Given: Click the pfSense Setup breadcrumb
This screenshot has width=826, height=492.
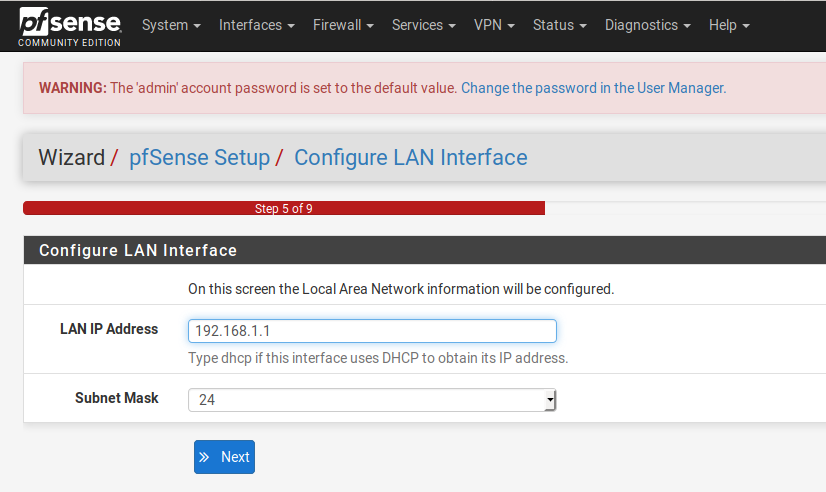Looking at the screenshot, I should pos(199,158).
